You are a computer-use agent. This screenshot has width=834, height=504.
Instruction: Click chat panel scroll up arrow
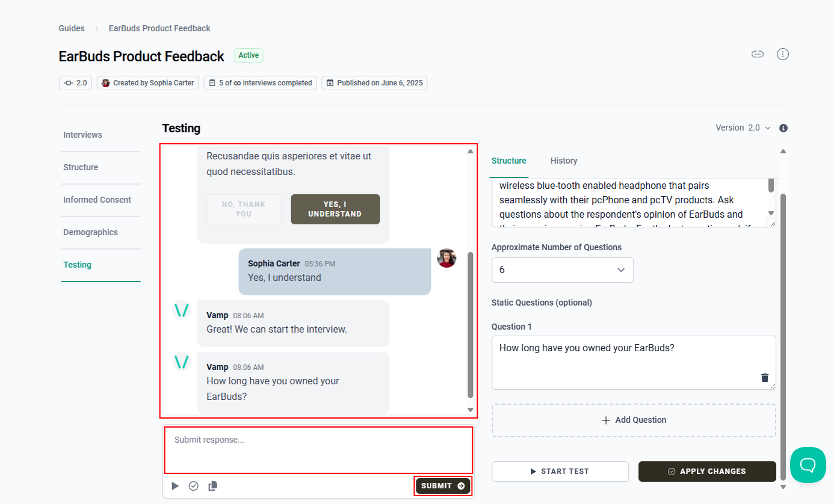[471, 151]
